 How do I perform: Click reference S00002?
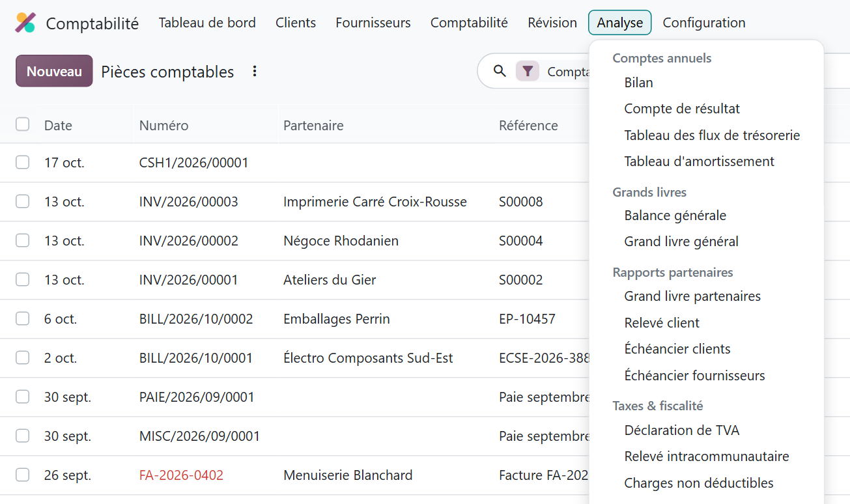[x=521, y=280]
